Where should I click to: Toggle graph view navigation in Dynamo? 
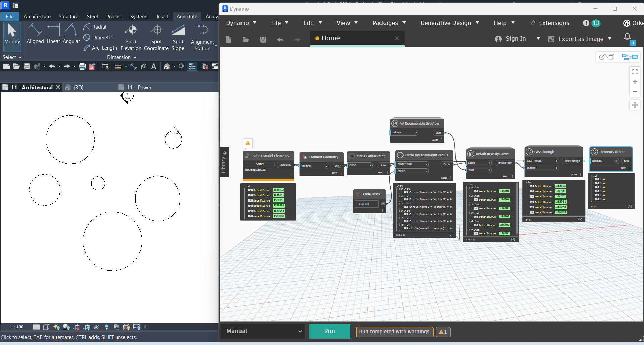tap(630, 57)
